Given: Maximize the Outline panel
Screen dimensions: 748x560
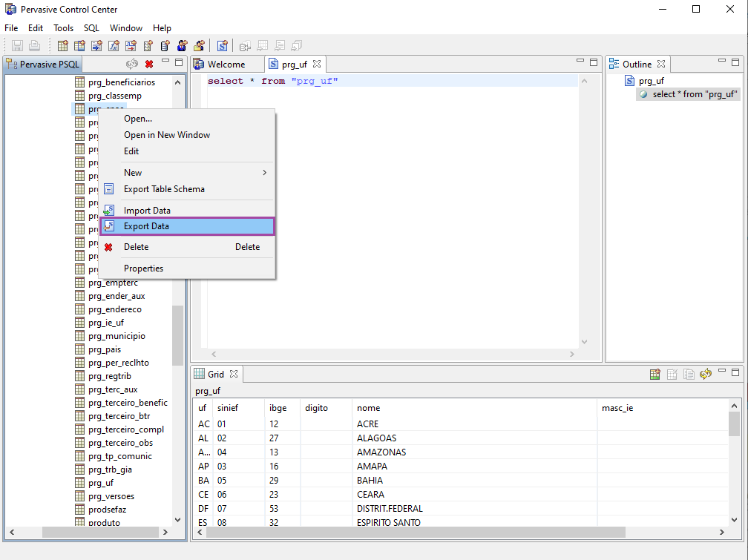Looking at the screenshot, I should 737,62.
